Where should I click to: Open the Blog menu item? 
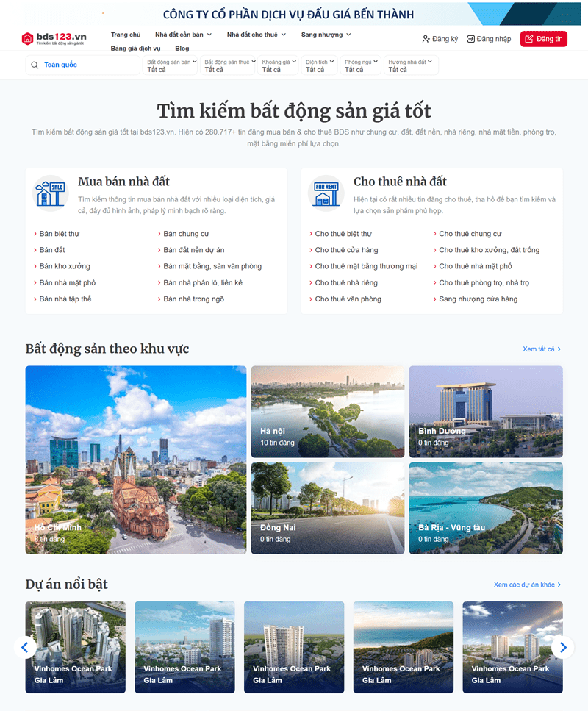[182, 49]
